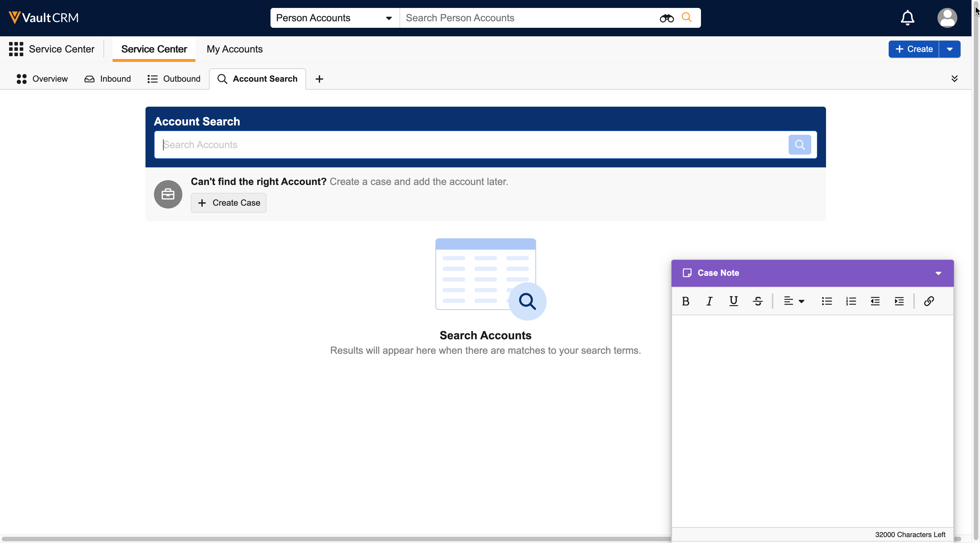Toggle italic formatting in Case Note
This screenshot has height=543, width=980.
(x=709, y=301)
